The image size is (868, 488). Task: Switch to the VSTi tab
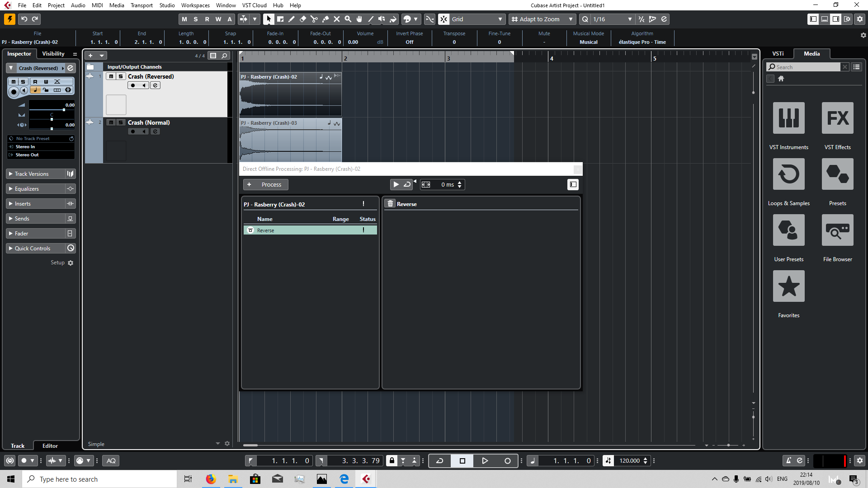778,53
